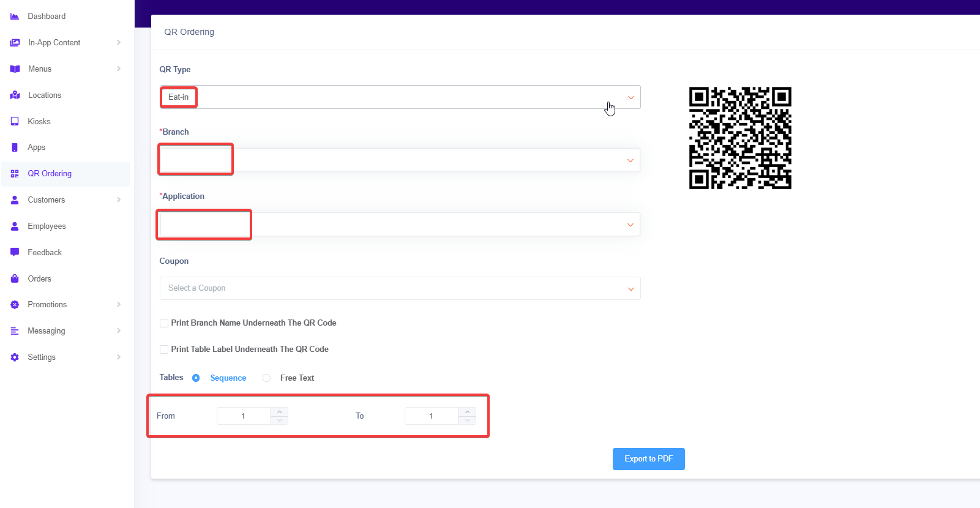Click the To table number field
The height and width of the screenshot is (508, 980).
pyautogui.click(x=431, y=416)
